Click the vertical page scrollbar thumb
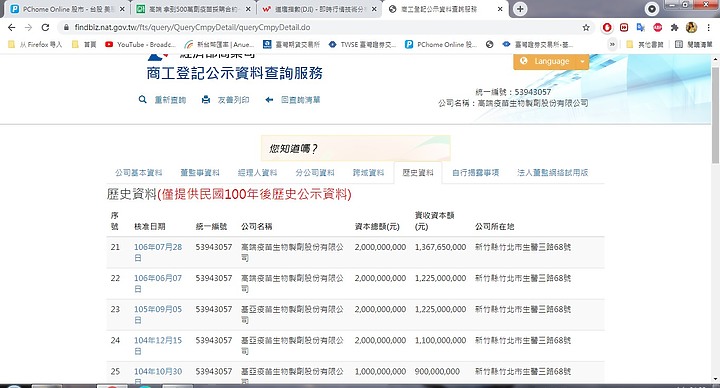Image resolution: width=720 pixels, height=388 pixels. click(715, 115)
